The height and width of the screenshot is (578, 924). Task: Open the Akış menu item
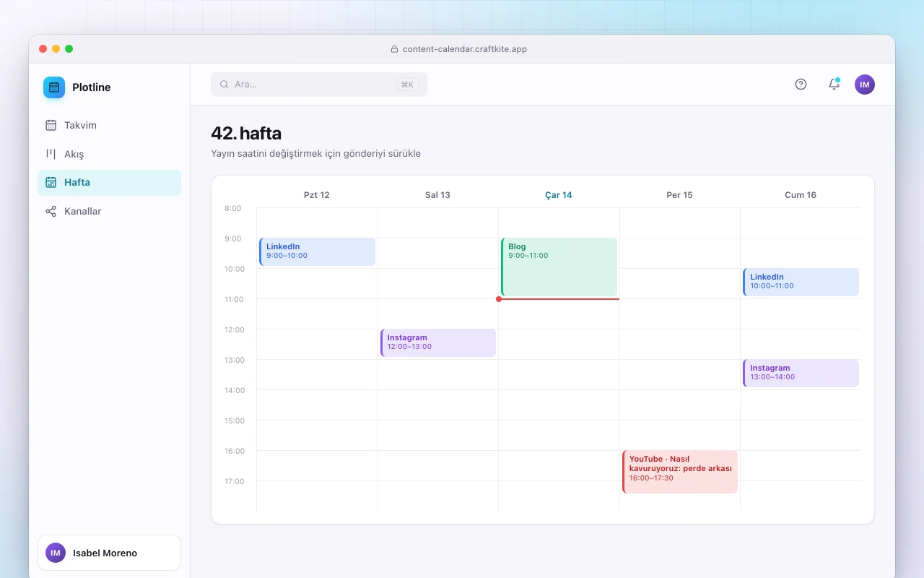pos(109,154)
